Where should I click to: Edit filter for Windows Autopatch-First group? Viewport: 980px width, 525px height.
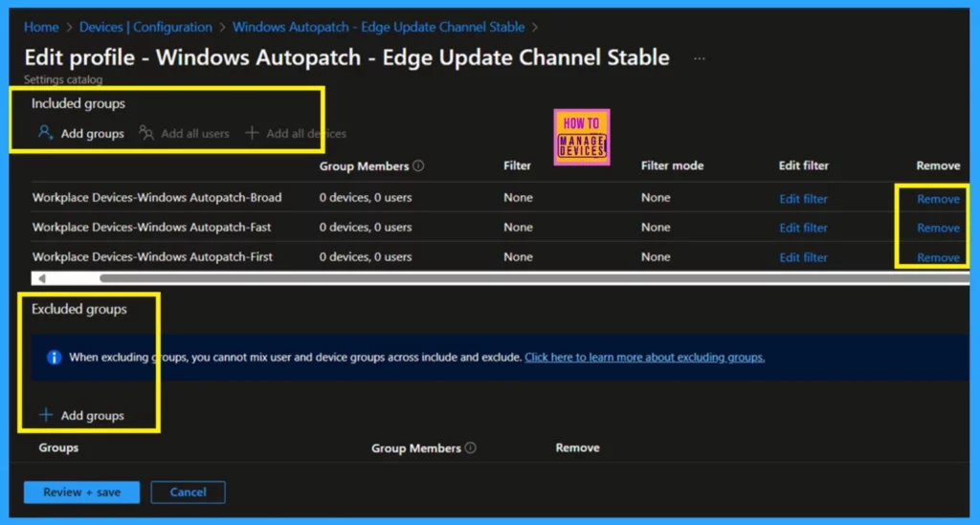(803, 257)
